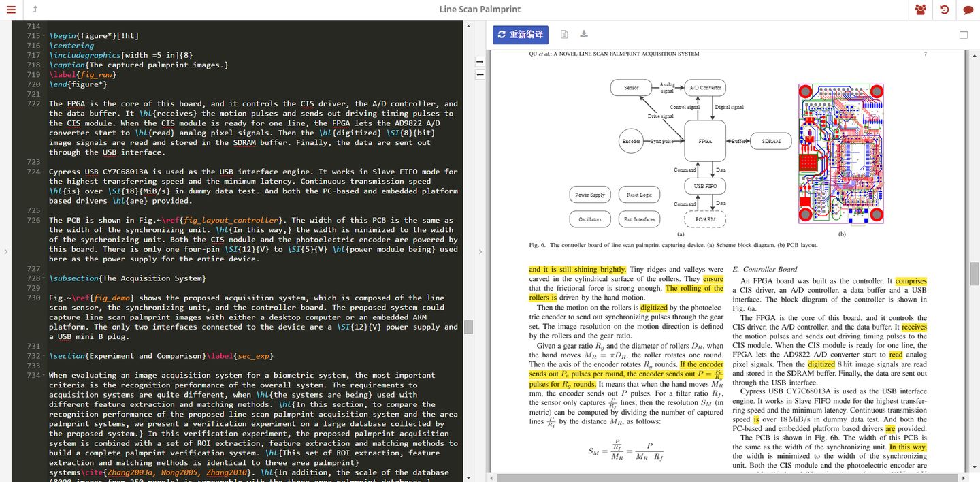Click the editor vertical scrollbar thumb
980x482 pixels.
[x=468, y=327]
